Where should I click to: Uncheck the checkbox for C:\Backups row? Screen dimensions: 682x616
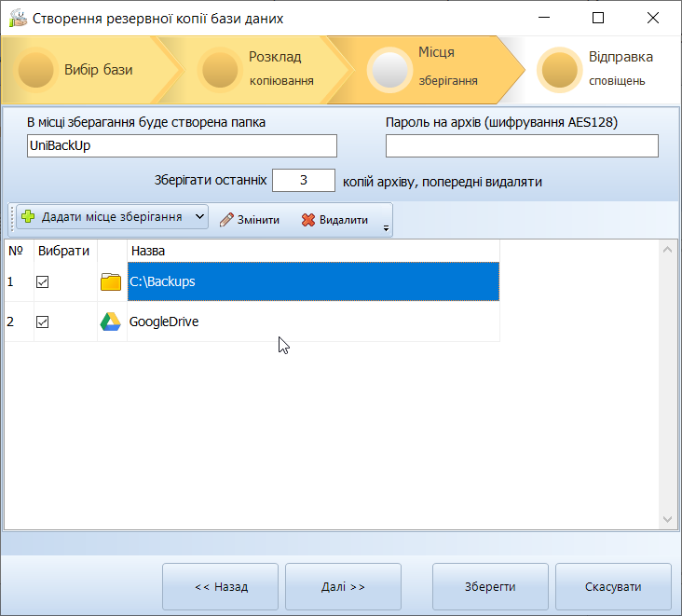click(42, 281)
